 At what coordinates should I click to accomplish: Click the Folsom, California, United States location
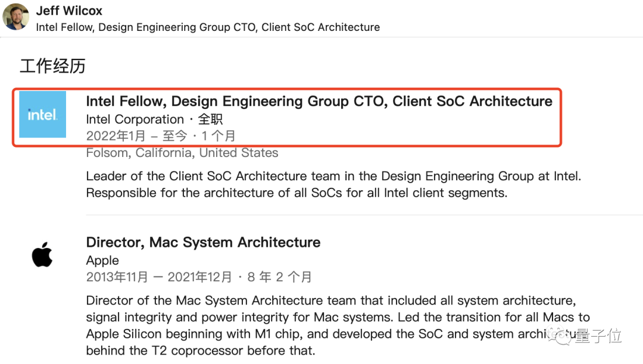pyautogui.click(x=182, y=153)
